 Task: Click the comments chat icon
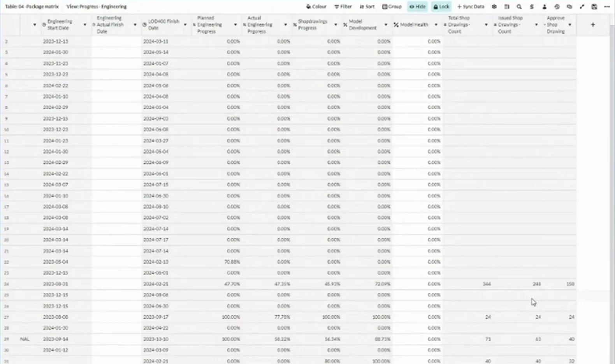569,7
